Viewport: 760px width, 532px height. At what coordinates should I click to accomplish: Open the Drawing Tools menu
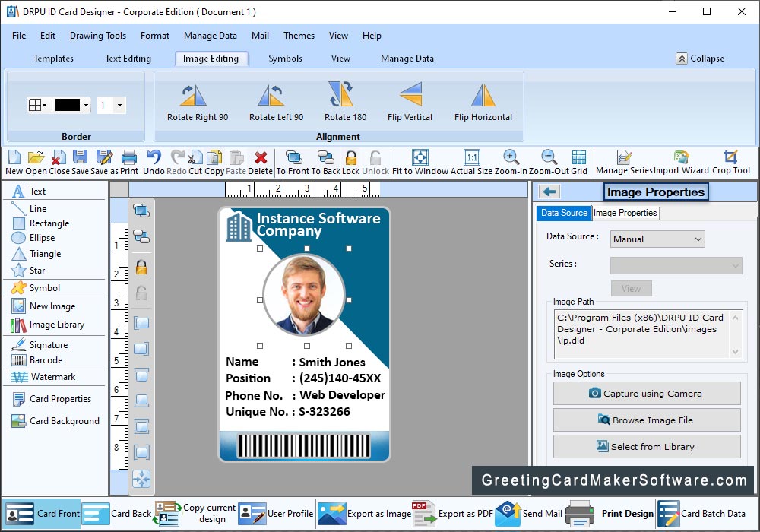(x=98, y=36)
